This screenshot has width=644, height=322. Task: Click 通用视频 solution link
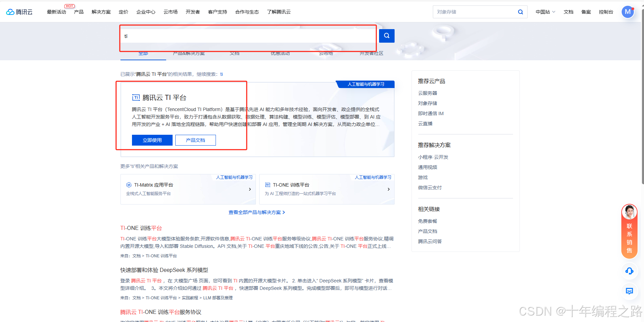coord(427,167)
